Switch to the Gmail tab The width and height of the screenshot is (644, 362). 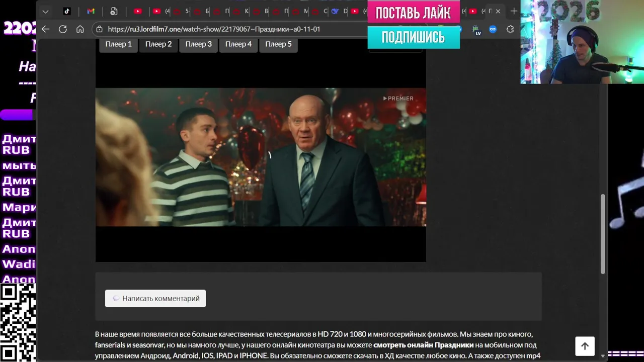pyautogui.click(x=91, y=11)
